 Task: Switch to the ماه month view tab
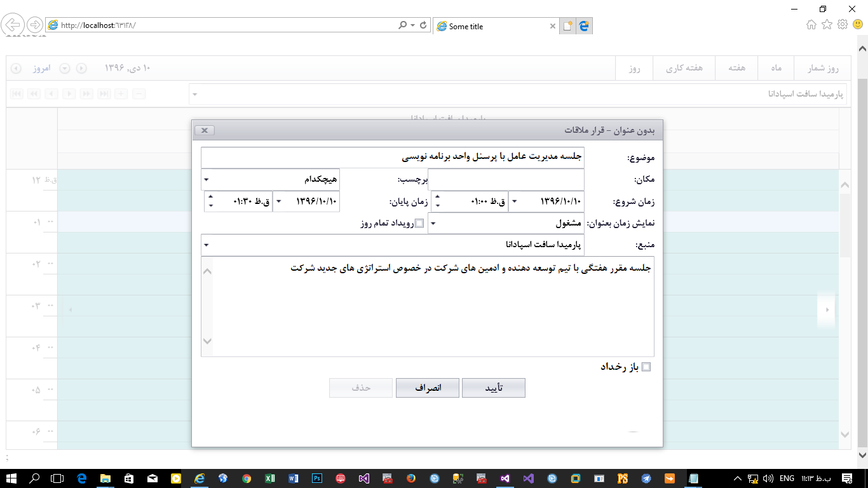pyautogui.click(x=775, y=68)
